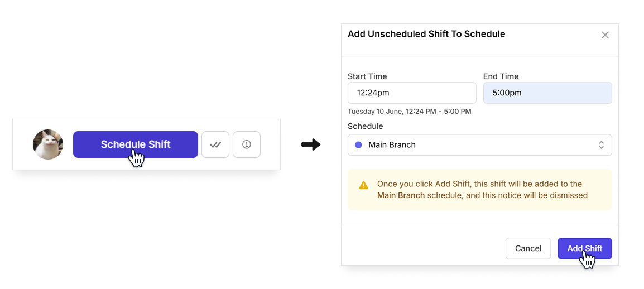Click the bold Main Branch text in the notice
This screenshot has height=289, width=644.
point(401,195)
